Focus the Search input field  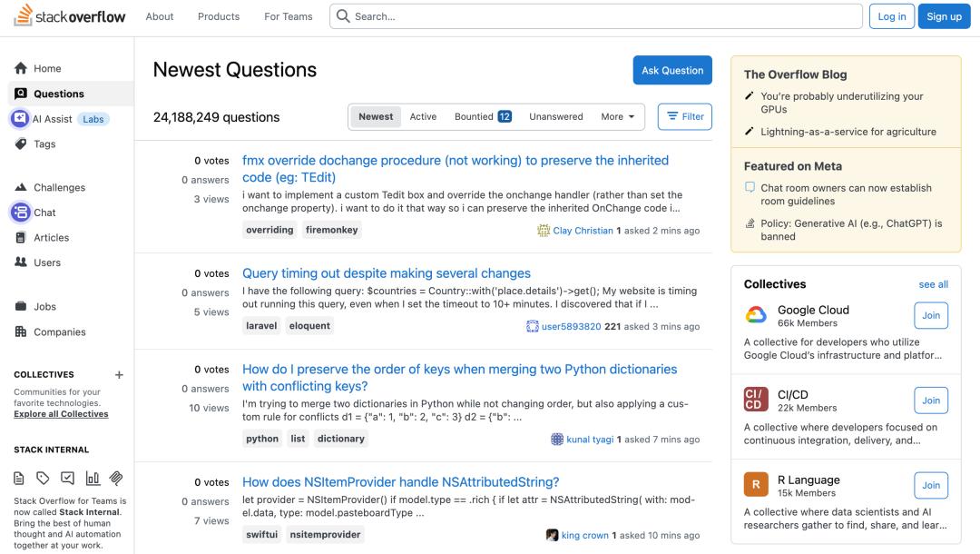point(599,16)
